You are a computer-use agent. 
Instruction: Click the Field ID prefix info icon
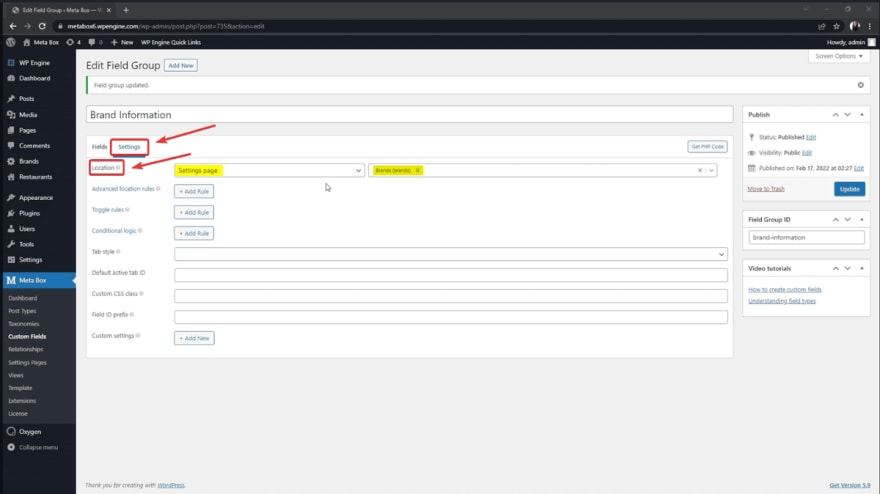point(132,314)
